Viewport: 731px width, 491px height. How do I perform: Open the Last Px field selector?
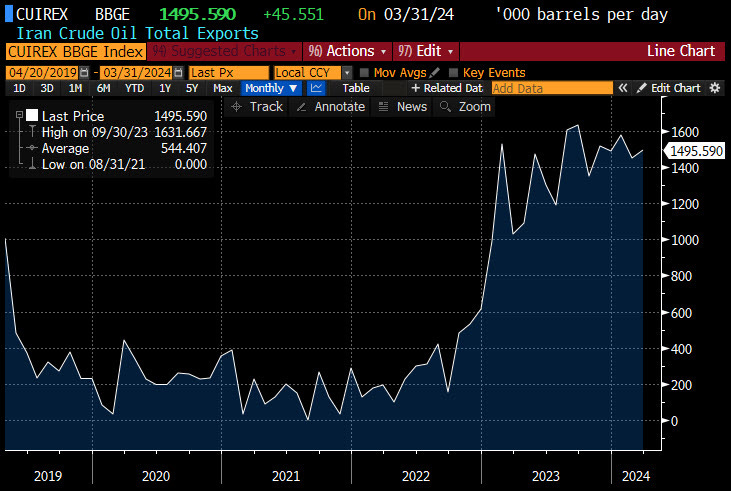pyautogui.click(x=228, y=73)
